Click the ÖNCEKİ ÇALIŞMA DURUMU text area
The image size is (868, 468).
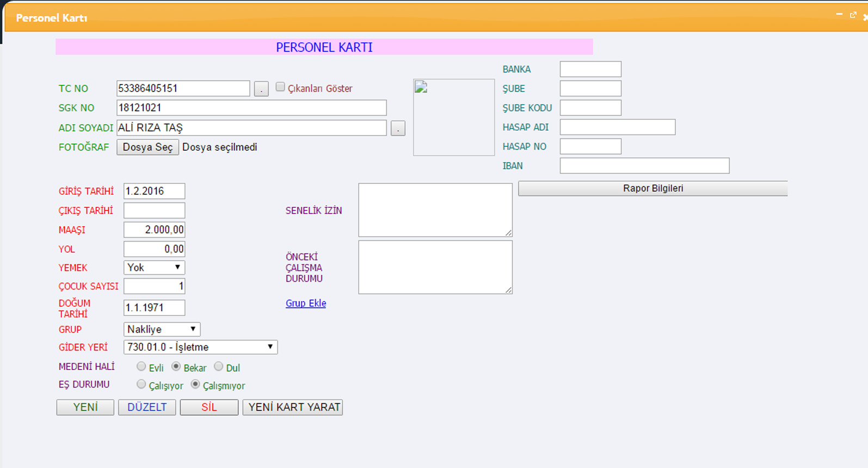click(x=435, y=267)
